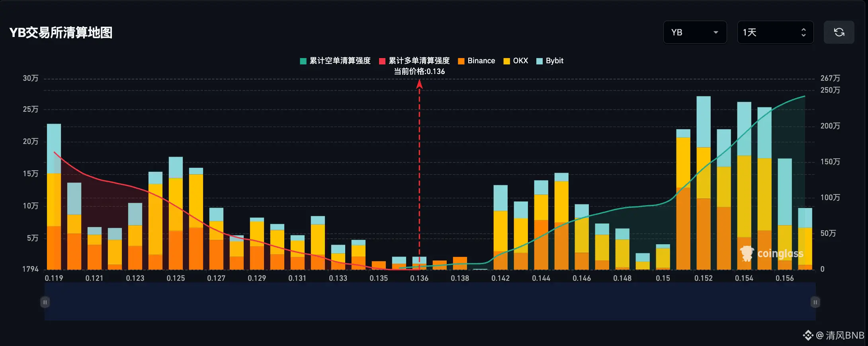Click the 0.127 price axis label
This screenshot has height=346, width=868.
pyautogui.click(x=216, y=278)
